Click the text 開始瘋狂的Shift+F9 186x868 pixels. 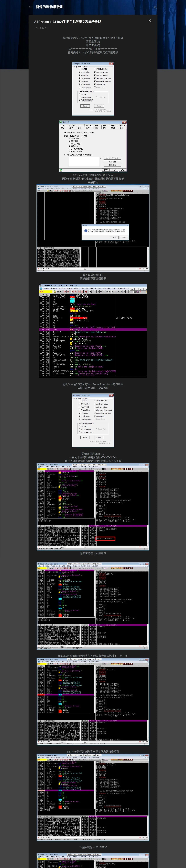(93, 454)
